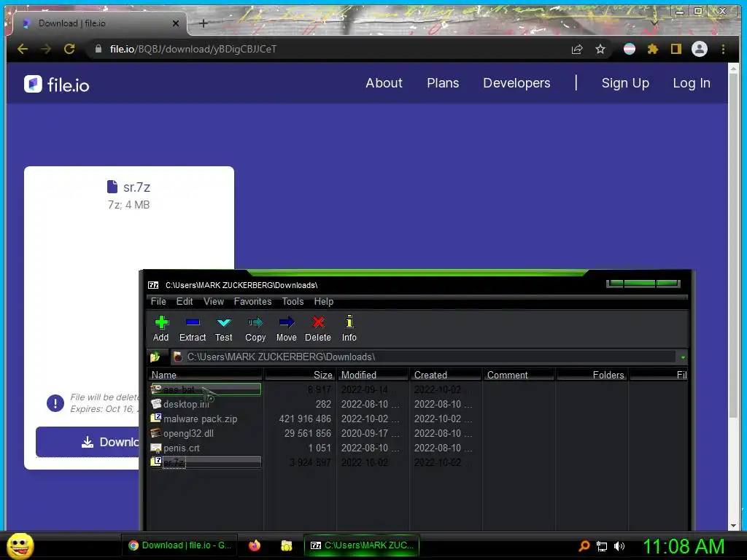Click the Info toolbar icon
The image size is (747, 560).
(x=349, y=329)
